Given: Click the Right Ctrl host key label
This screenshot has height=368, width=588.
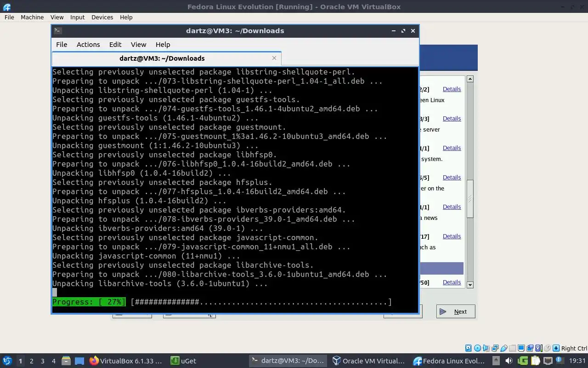Looking at the screenshot, I should [574, 348].
